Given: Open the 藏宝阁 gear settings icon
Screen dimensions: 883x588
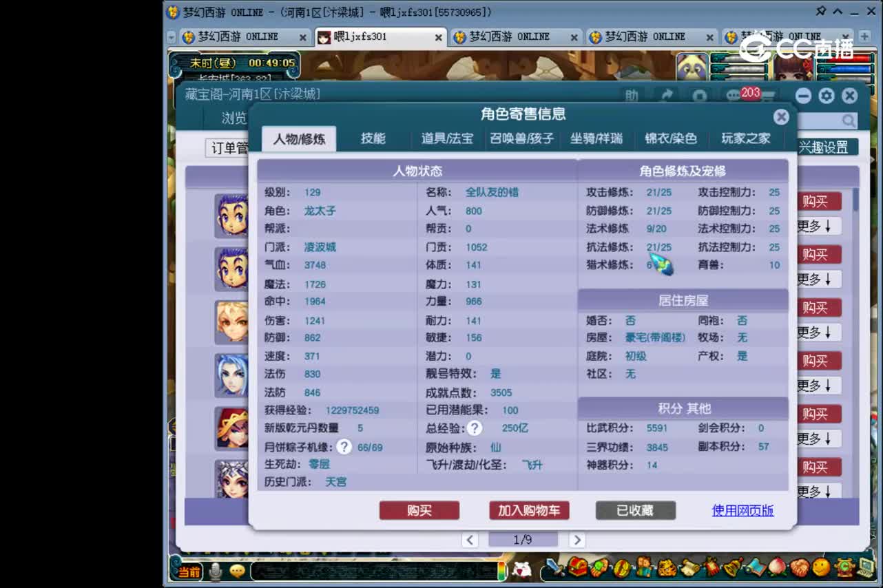Looking at the screenshot, I should tap(827, 96).
